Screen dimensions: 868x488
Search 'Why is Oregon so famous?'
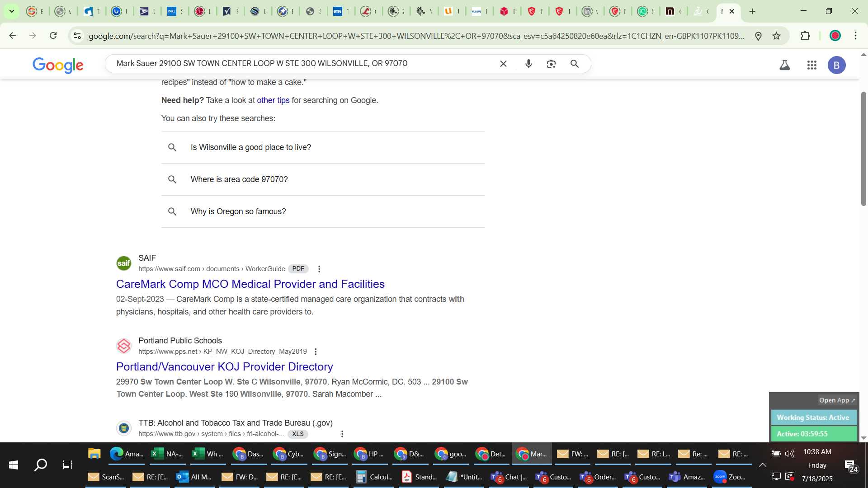pyautogui.click(x=323, y=211)
